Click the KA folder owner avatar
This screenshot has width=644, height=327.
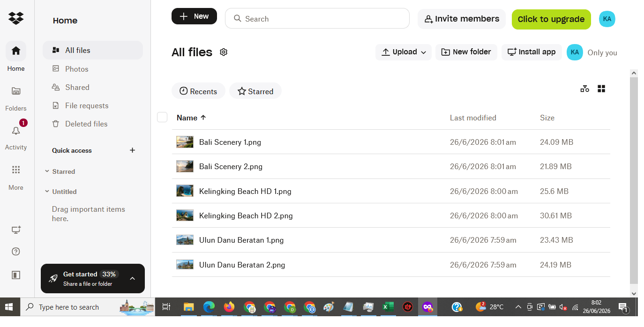click(575, 52)
